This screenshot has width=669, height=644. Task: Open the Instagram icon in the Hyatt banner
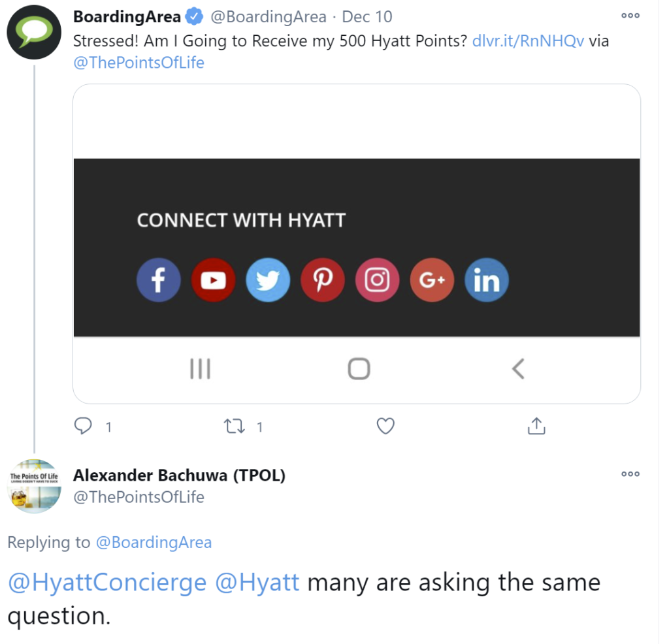(377, 280)
